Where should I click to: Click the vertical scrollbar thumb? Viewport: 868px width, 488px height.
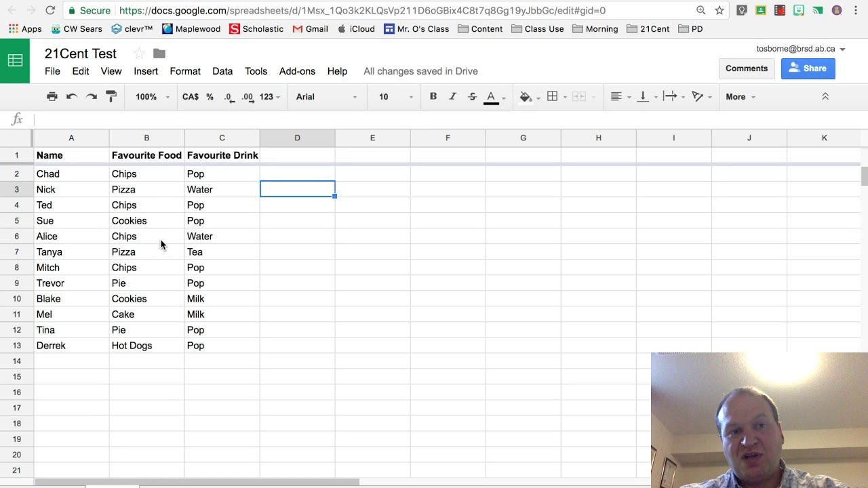[864, 176]
